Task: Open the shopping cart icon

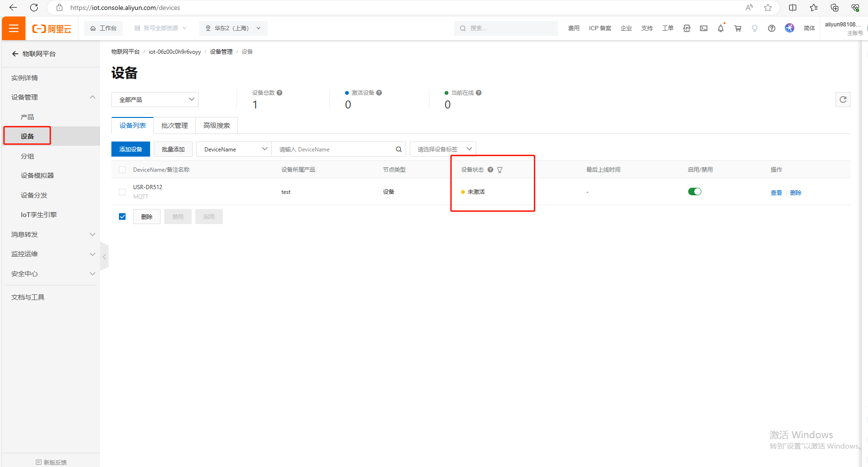Action: (x=737, y=28)
